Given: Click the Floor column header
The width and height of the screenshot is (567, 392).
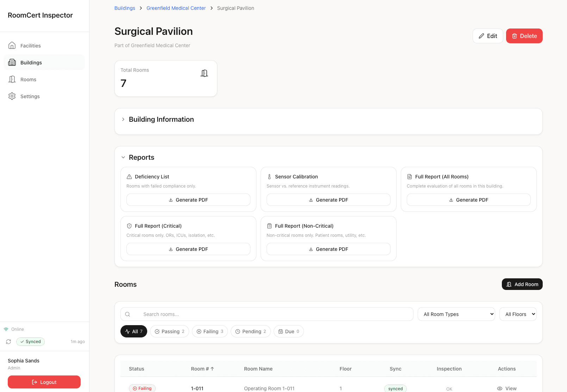Looking at the screenshot, I should click(x=345, y=369).
